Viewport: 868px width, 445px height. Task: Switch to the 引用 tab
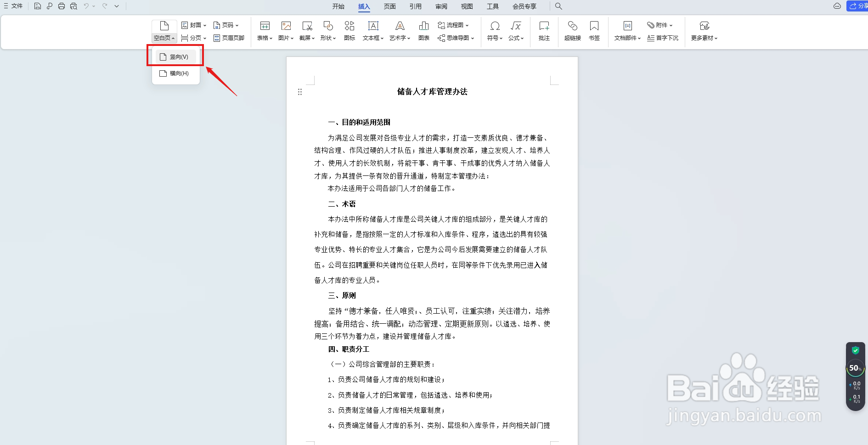pos(416,6)
